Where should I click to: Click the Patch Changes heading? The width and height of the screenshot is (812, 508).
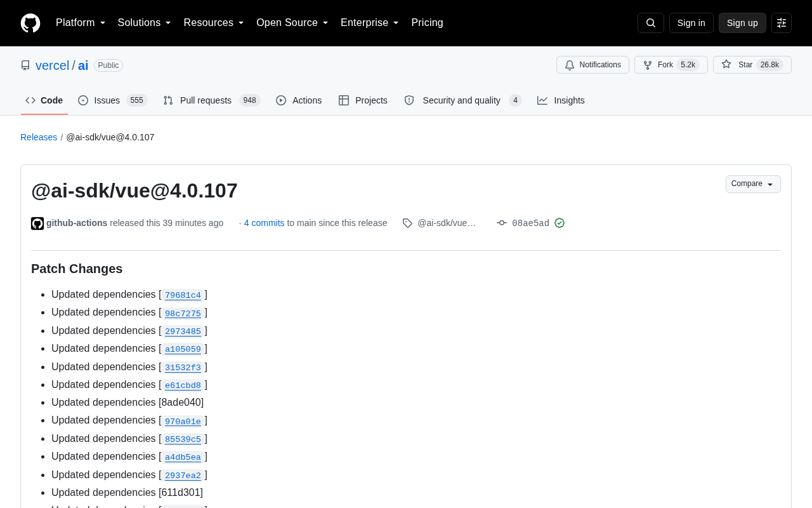pyautogui.click(x=77, y=269)
